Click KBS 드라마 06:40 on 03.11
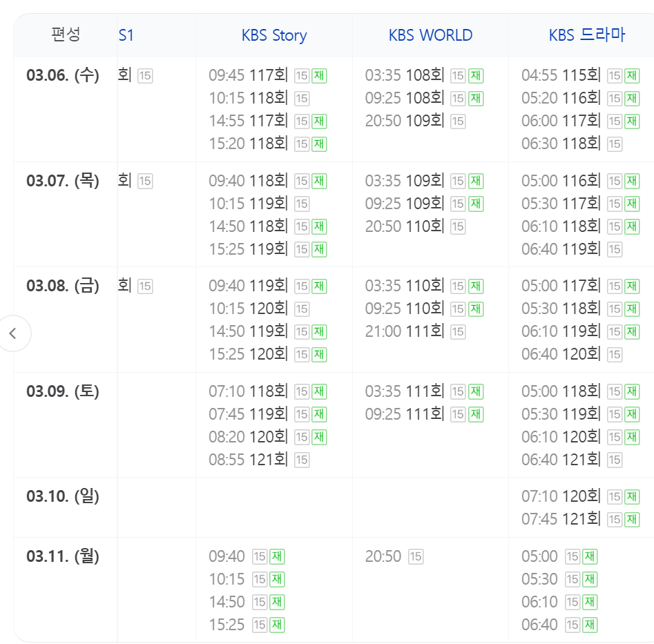 click(559, 625)
